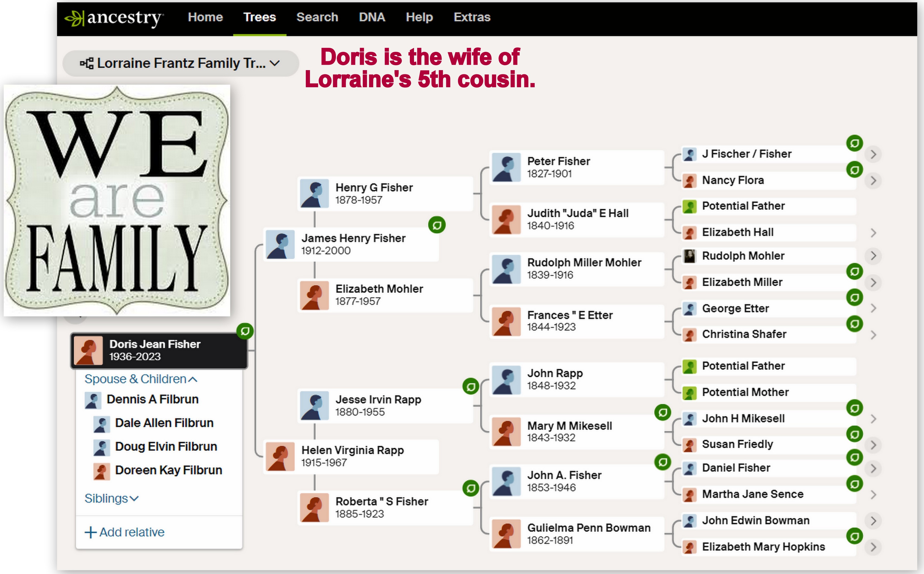Screen dimensions: 924x574
Task: Expand ancestors of Nancy Flora with arrow
Action: click(873, 181)
